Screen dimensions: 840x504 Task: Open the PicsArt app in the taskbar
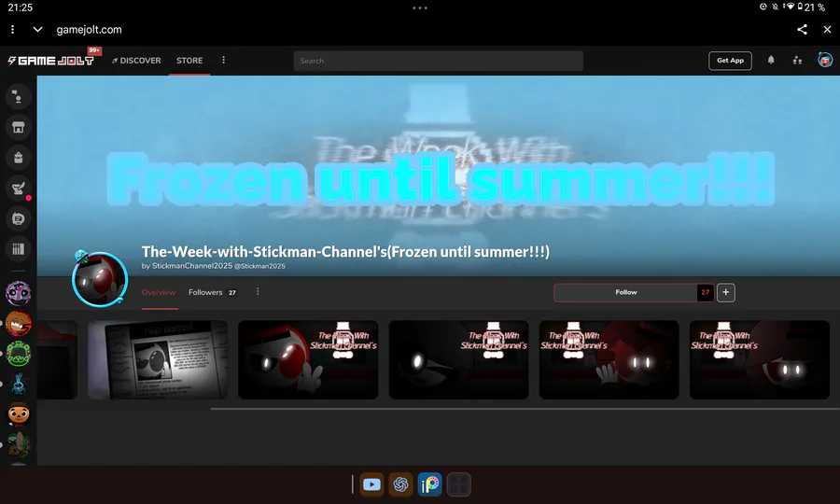coord(429,484)
